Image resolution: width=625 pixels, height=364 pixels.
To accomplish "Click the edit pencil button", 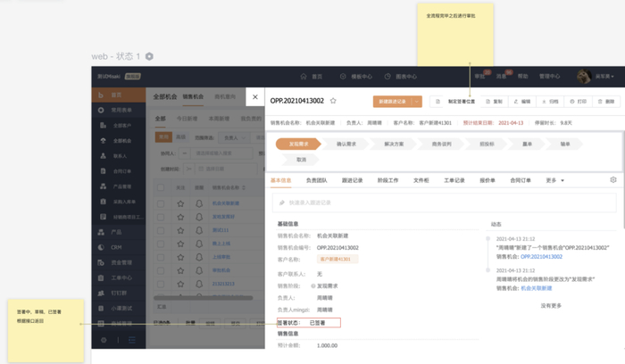I will point(521,102).
